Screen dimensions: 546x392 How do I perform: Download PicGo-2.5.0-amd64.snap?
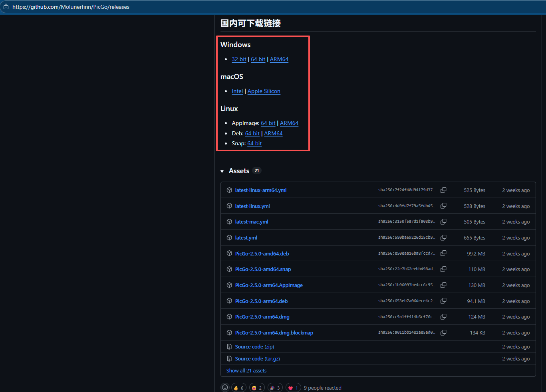(x=263, y=269)
